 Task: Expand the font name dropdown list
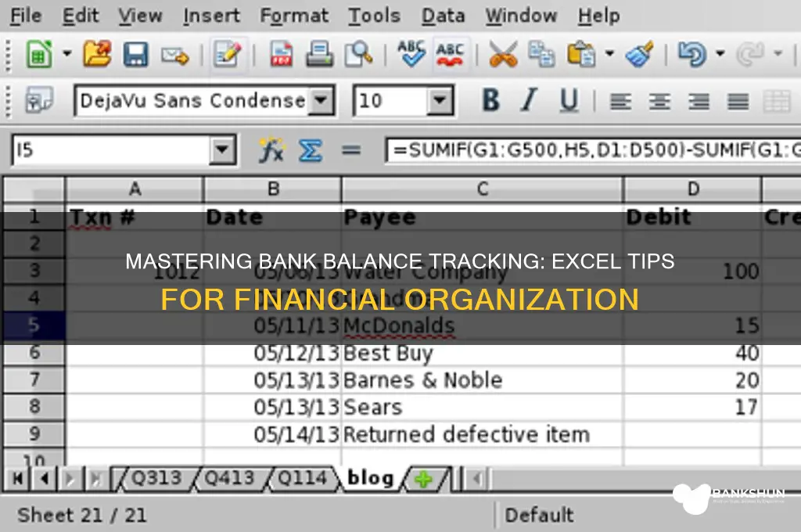point(321,101)
